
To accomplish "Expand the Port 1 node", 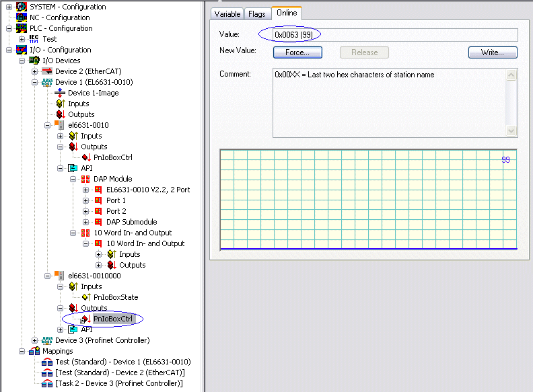I will click(85, 200).
